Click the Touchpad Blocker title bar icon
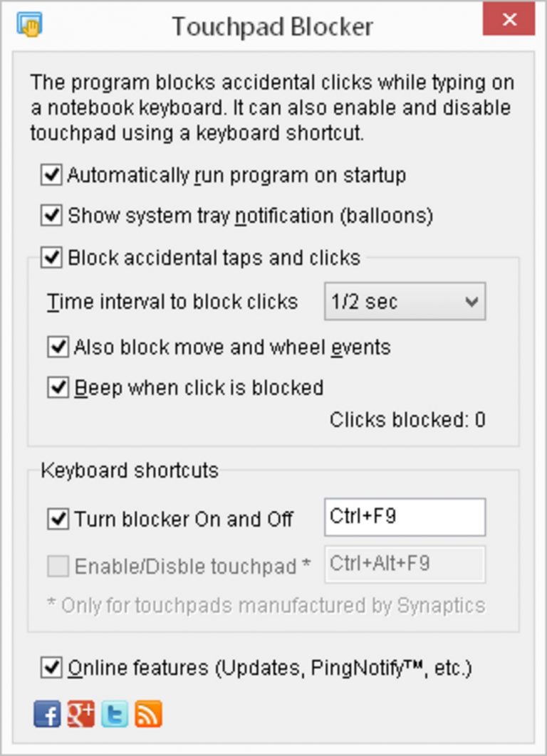 29,24
